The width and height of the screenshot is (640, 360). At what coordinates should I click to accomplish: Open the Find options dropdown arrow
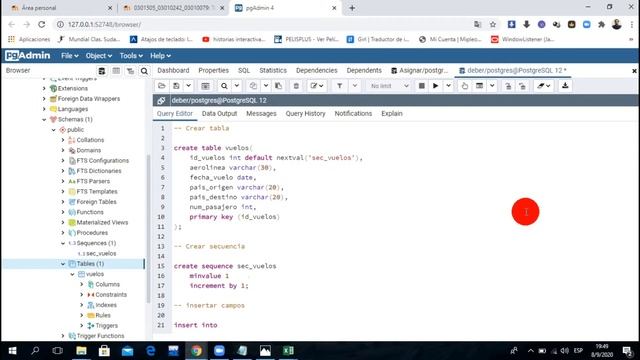tap(237, 86)
